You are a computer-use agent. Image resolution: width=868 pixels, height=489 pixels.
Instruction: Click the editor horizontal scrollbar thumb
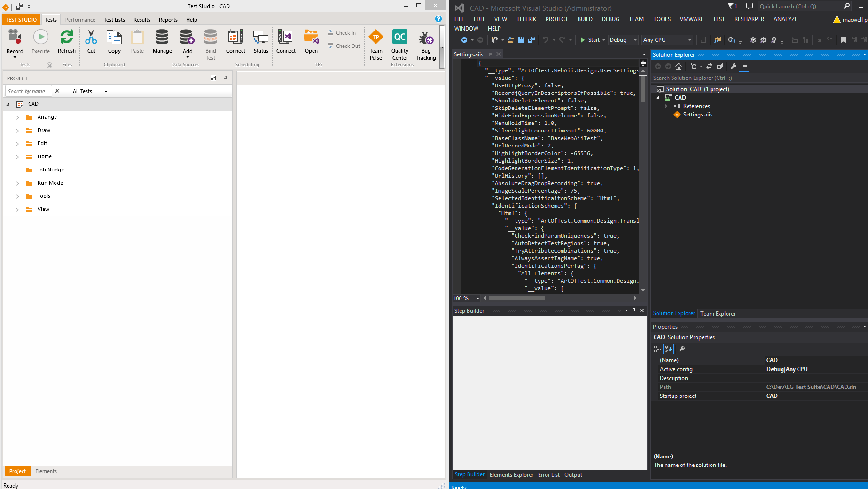point(516,298)
